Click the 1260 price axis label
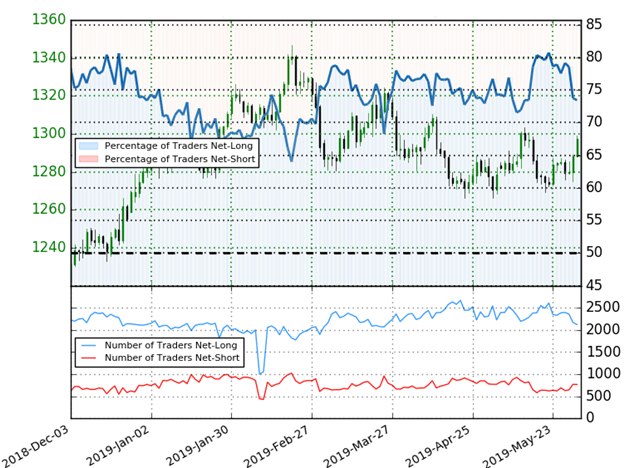624x468 pixels. pos(49,209)
